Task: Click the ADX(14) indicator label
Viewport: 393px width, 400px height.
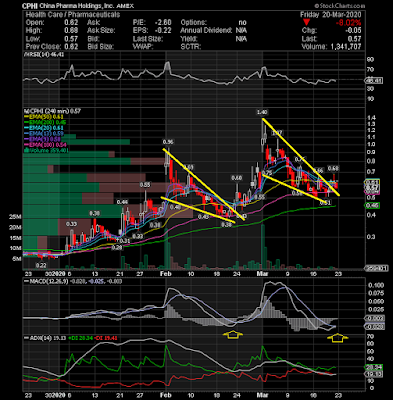Action: pyautogui.click(x=37, y=338)
